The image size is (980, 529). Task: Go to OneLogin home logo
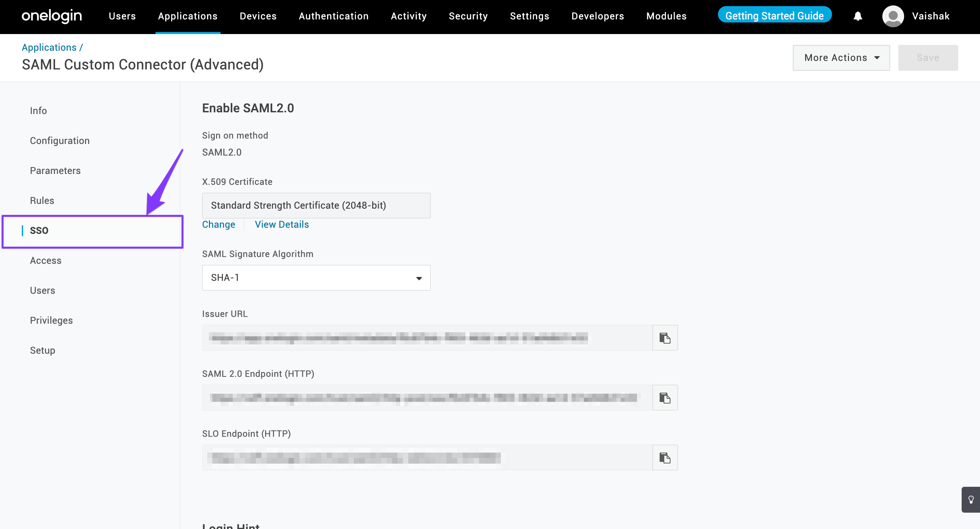coord(52,16)
